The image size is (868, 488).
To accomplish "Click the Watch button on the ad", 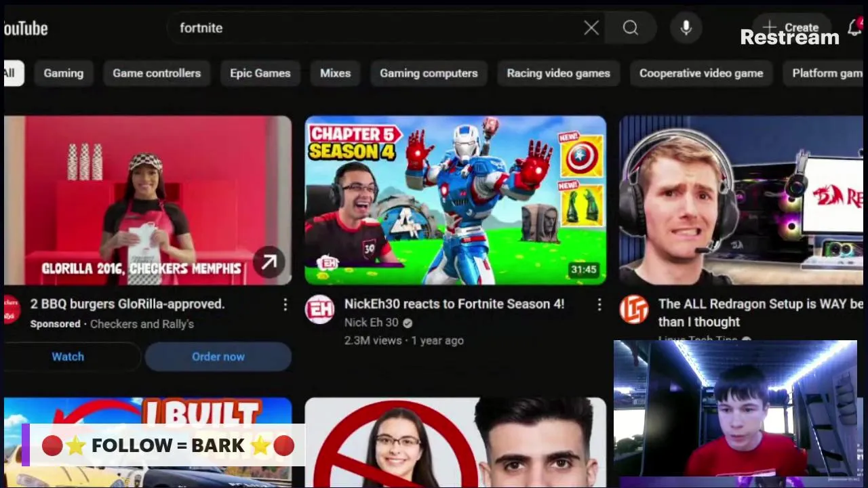I will [69, 357].
